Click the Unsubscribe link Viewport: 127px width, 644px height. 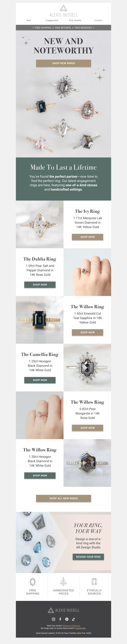[x=80, y=628]
